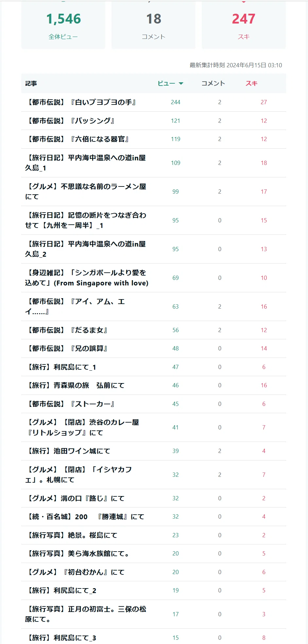Click the スキ 247 summary card
The image size is (308, 644).
point(244,25)
